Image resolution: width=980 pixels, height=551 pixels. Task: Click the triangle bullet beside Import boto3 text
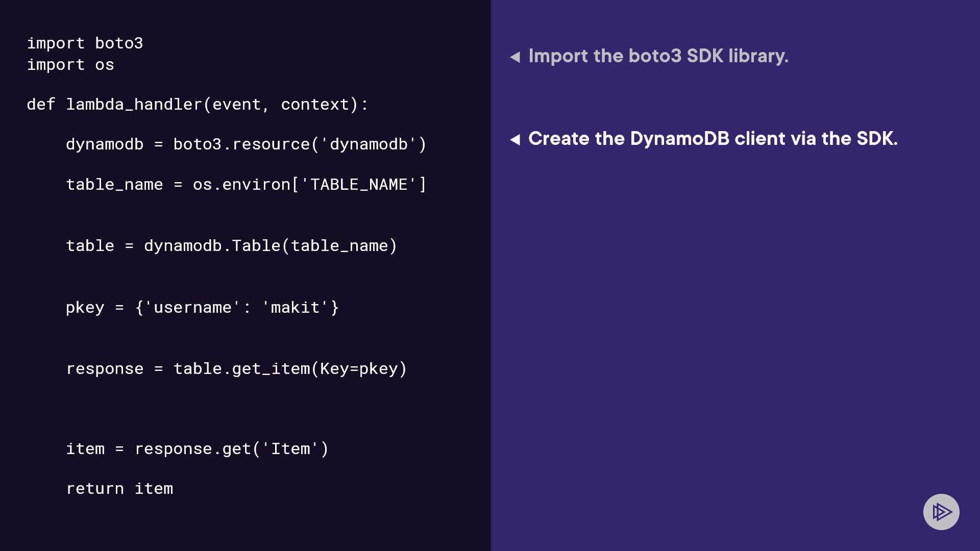tap(515, 57)
